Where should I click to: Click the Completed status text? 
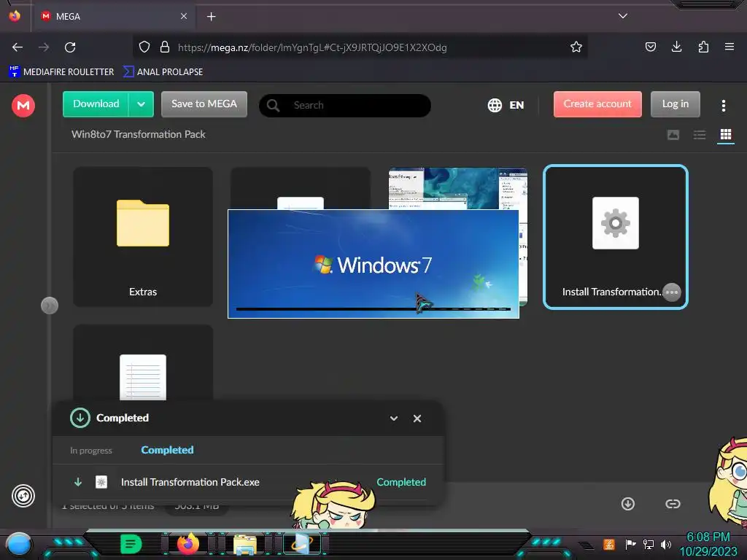click(401, 482)
